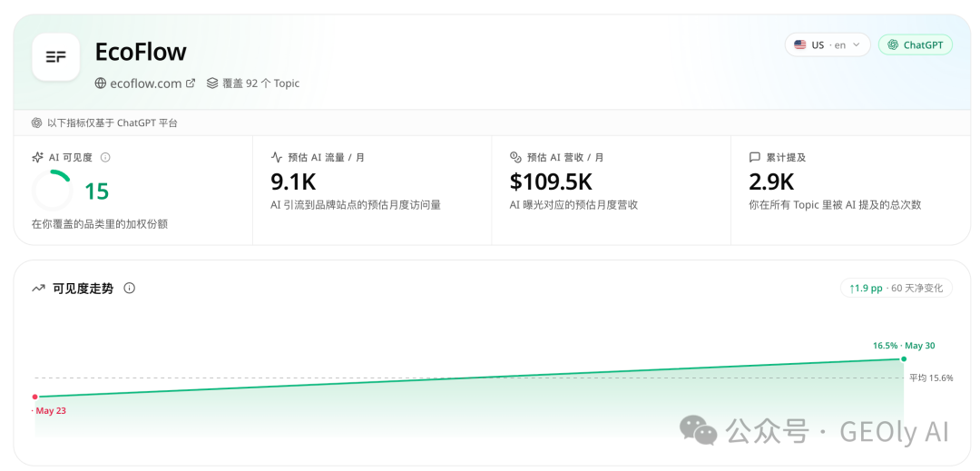Click the 预估 AI 营收 / 月 heading
The image size is (980, 471).
[565, 157]
